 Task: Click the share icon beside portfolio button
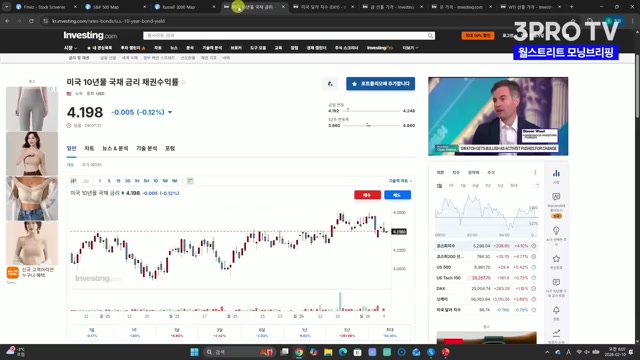(x=330, y=84)
